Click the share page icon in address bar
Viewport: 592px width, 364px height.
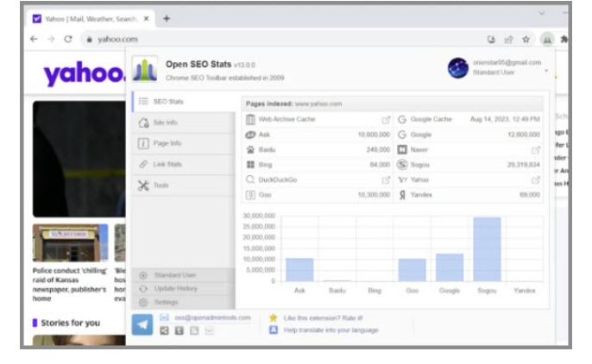pyautogui.click(x=508, y=39)
